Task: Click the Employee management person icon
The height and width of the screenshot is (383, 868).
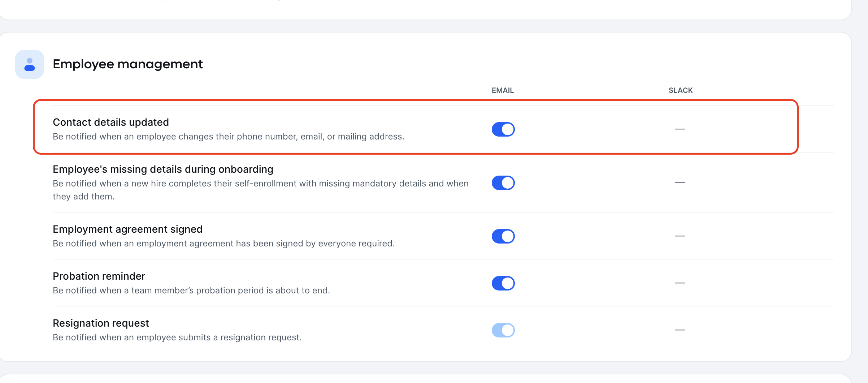Action: (30, 64)
